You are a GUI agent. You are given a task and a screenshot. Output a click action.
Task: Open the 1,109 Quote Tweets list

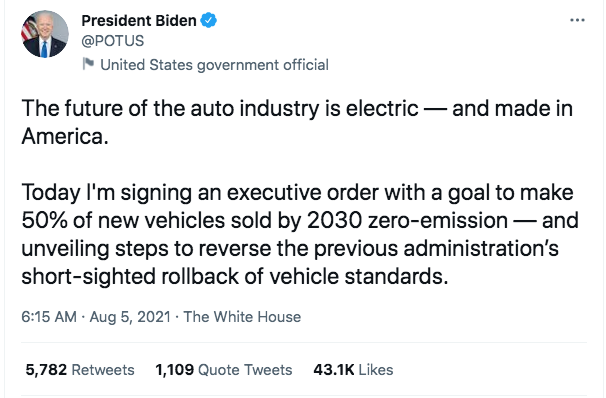click(x=224, y=370)
